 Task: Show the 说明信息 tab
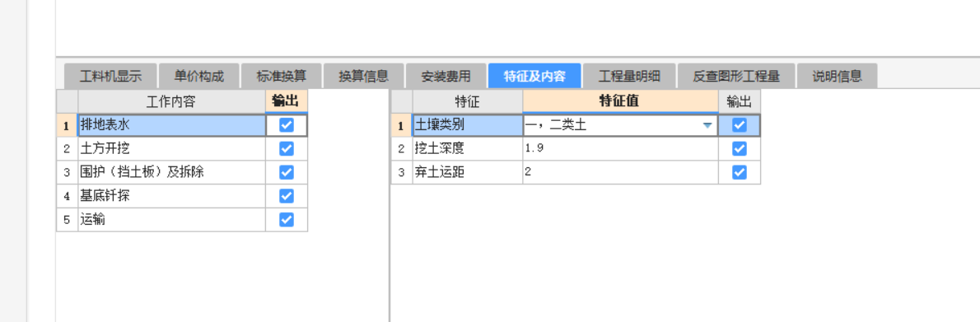[838, 77]
